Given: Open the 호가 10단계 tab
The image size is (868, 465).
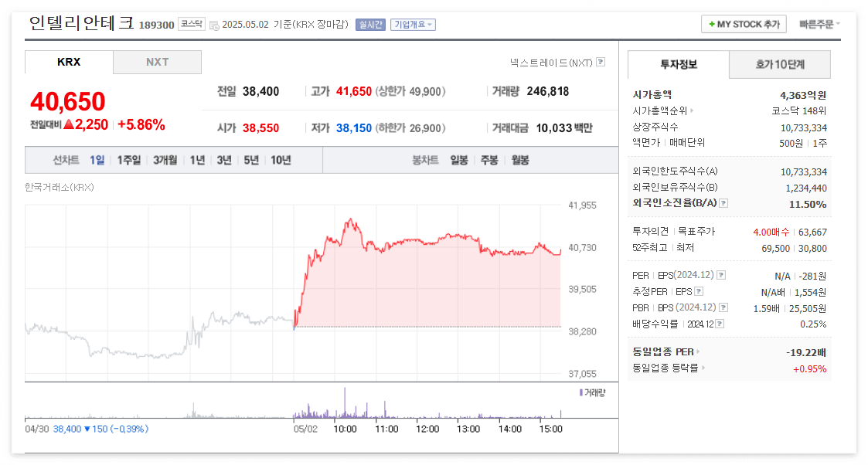Looking at the screenshot, I should point(779,65).
